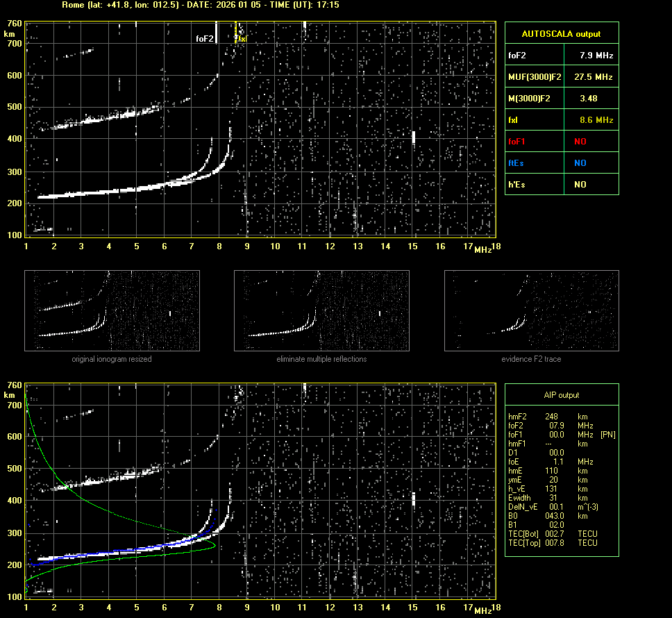This screenshot has width=672, height=618.
Task: Select the white echo spike at 15 MHz
Action: [413, 137]
